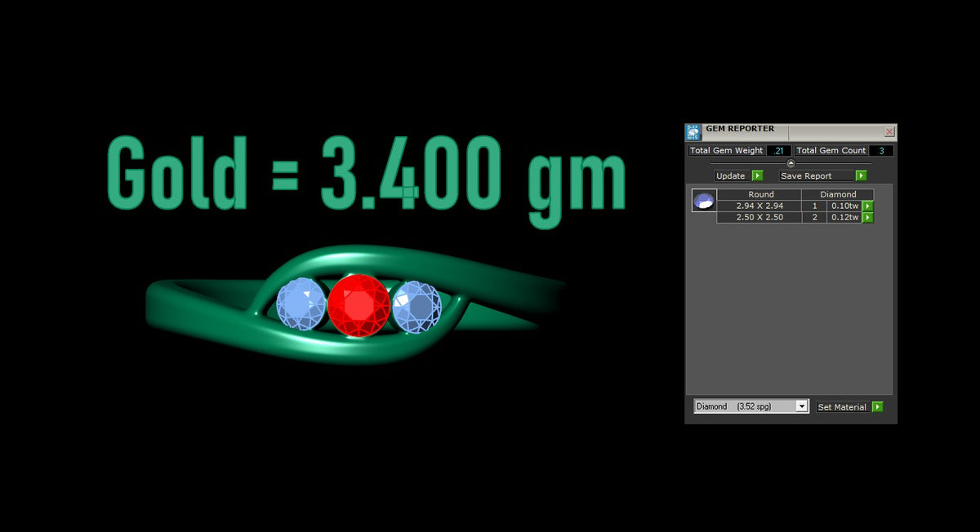The image size is (980, 532).
Task: Click the 0.10tw weight cell
Action: [x=844, y=206]
